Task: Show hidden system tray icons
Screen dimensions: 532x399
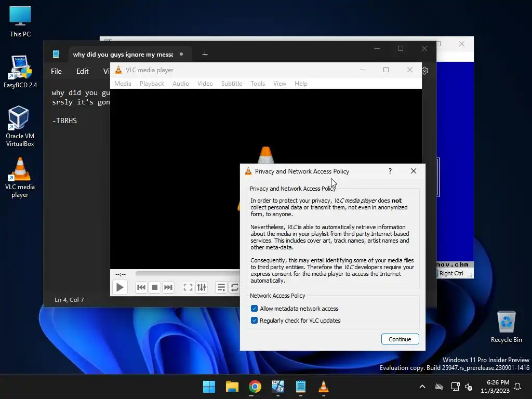Action: click(x=422, y=387)
